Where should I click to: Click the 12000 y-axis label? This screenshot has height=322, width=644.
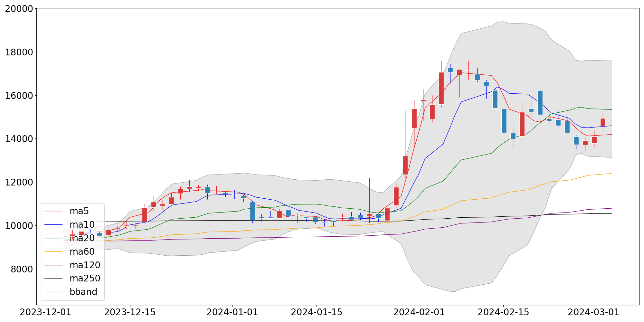click(x=19, y=182)
